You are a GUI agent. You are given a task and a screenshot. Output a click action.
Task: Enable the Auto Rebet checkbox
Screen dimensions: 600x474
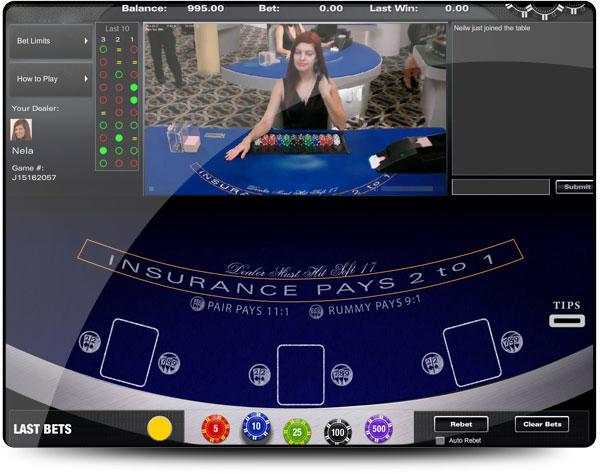pos(440,440)
